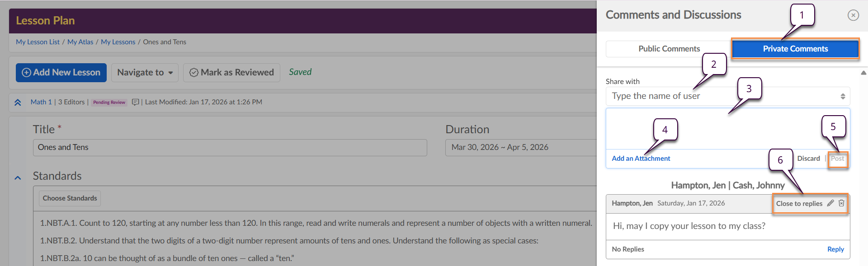Click the Math 1 course link
Image resolution: width=868 pixels, height=266 pixels.
41,102
